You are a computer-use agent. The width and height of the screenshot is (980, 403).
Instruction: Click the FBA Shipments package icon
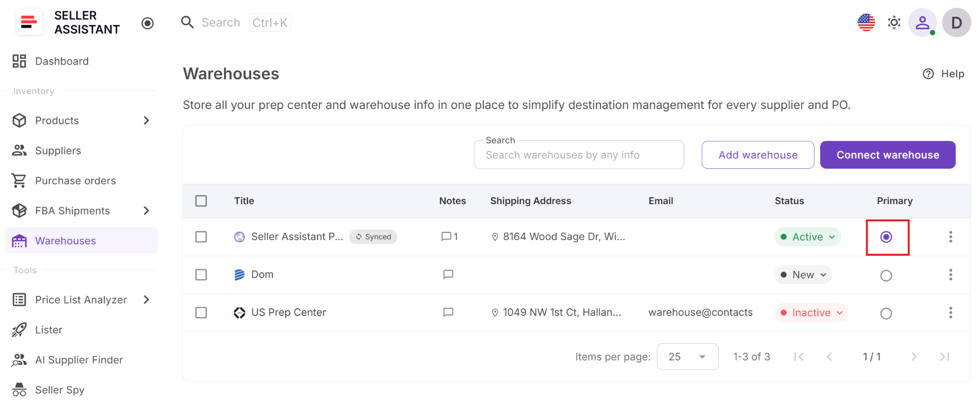pos(19,211)
